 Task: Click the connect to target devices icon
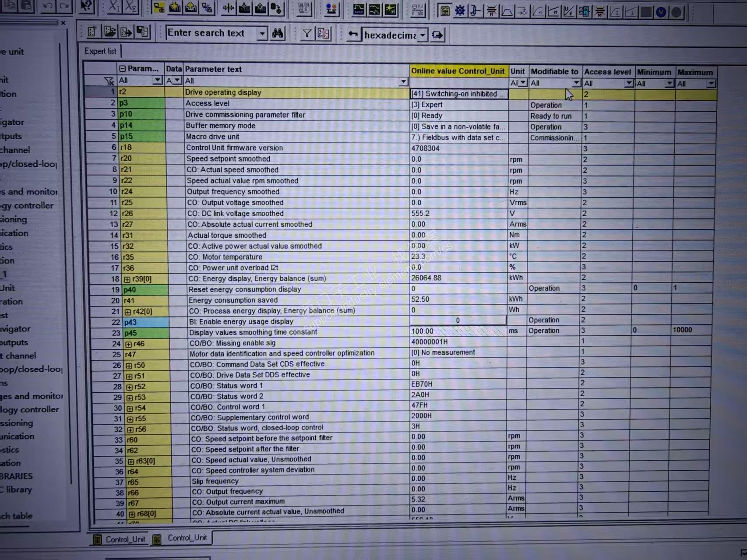tap(159, 7)
